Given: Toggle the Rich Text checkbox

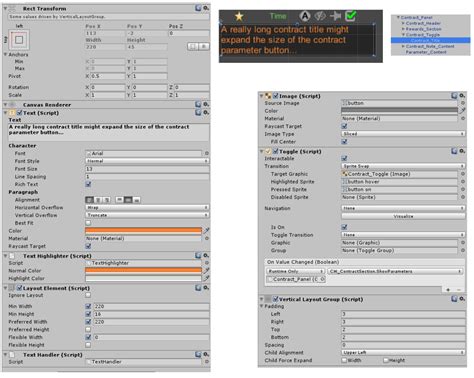Looking at the screenshot, I should pyautogui.click(x=88, y=184).
